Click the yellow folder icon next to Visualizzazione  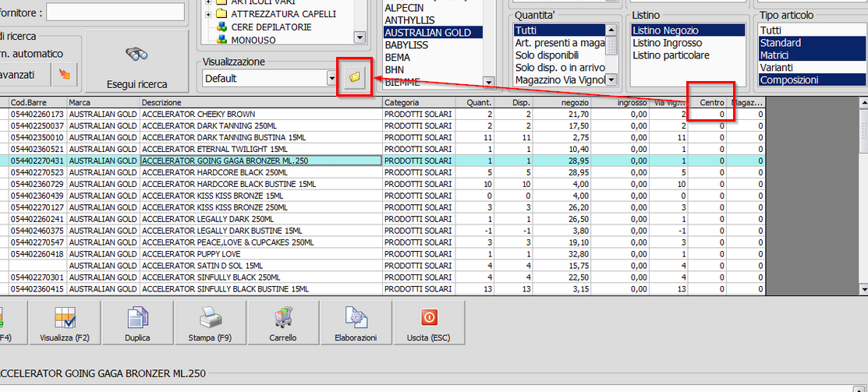[354, 79]
